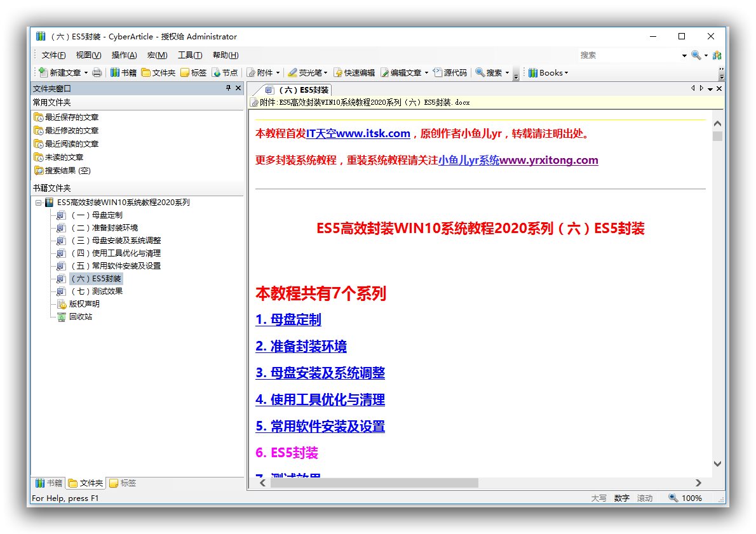Screen dimensions: 756x534
Task: Open 荧光笔 dropdown arrow
Action: tap(325, 73)
